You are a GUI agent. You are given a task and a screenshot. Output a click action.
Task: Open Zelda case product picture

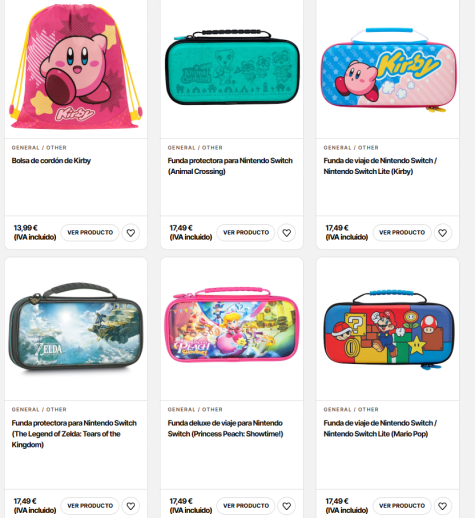click(x=76, y=328)
